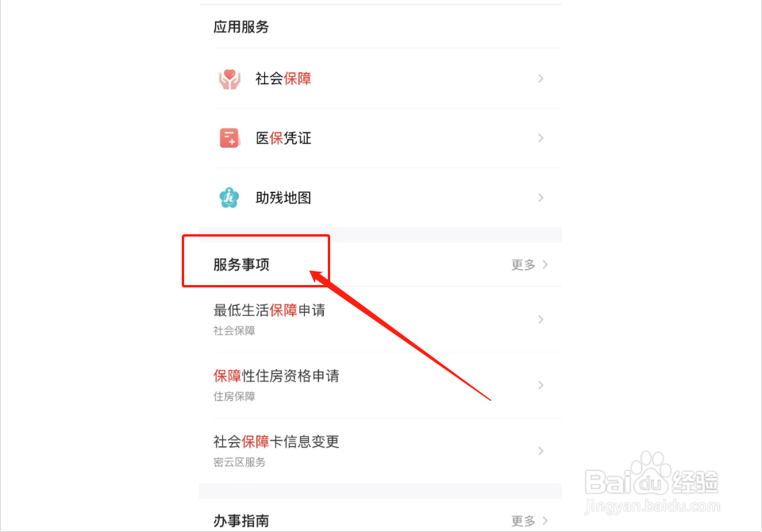Select the 服务事项 section heading
Screen dimensions: 762x532
point(241,264)
